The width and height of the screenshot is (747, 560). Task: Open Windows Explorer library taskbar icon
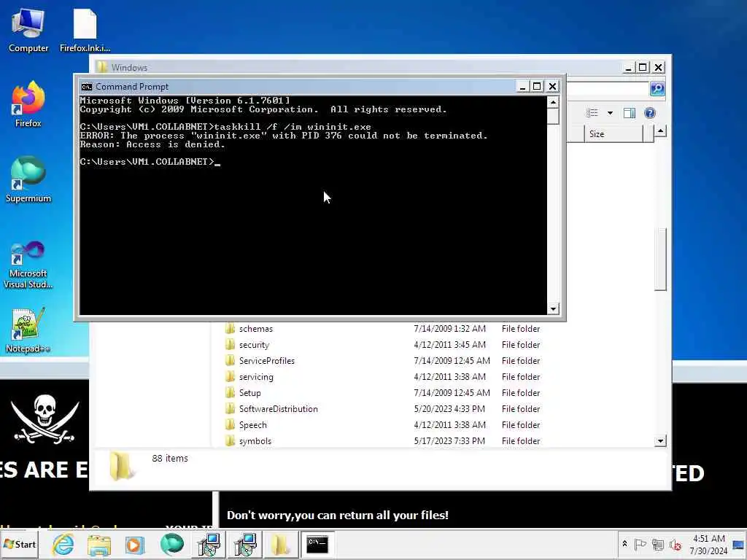[99, 544]
